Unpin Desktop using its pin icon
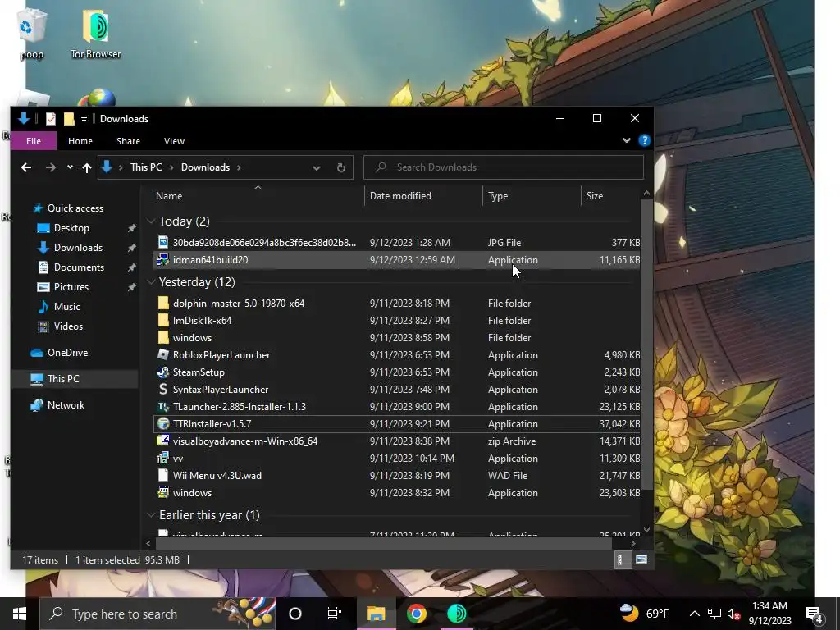840x630 pixels. (x=131, y=228)
